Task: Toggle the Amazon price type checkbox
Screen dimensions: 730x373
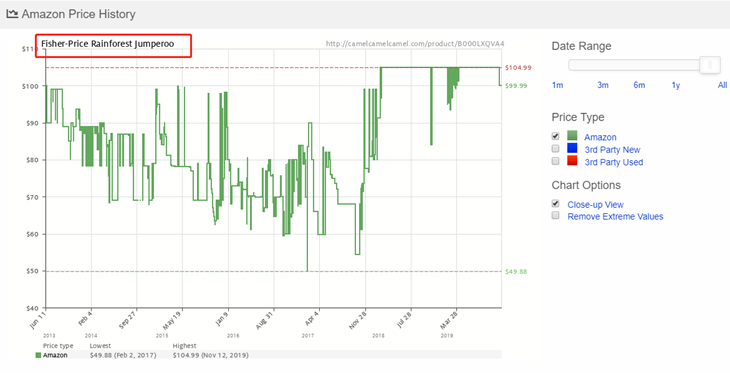Action: pyautogui.click(x=555, y=136)
